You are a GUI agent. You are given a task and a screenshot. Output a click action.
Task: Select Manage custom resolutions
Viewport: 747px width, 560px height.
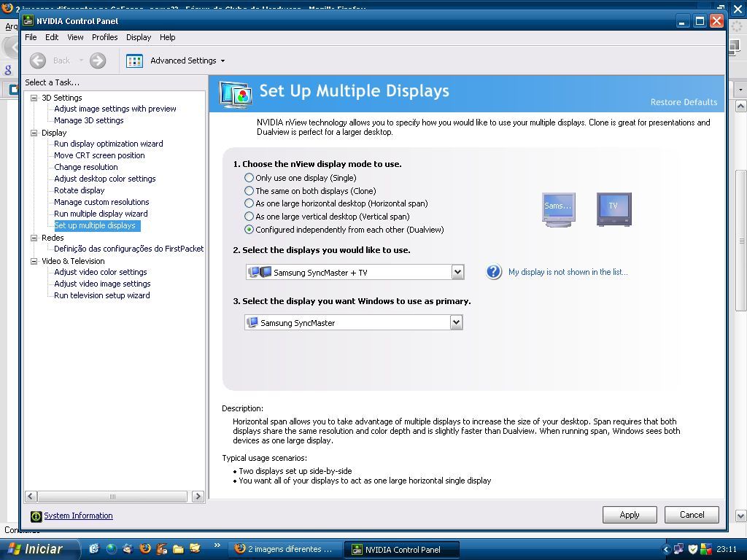[x=101, y=202]
